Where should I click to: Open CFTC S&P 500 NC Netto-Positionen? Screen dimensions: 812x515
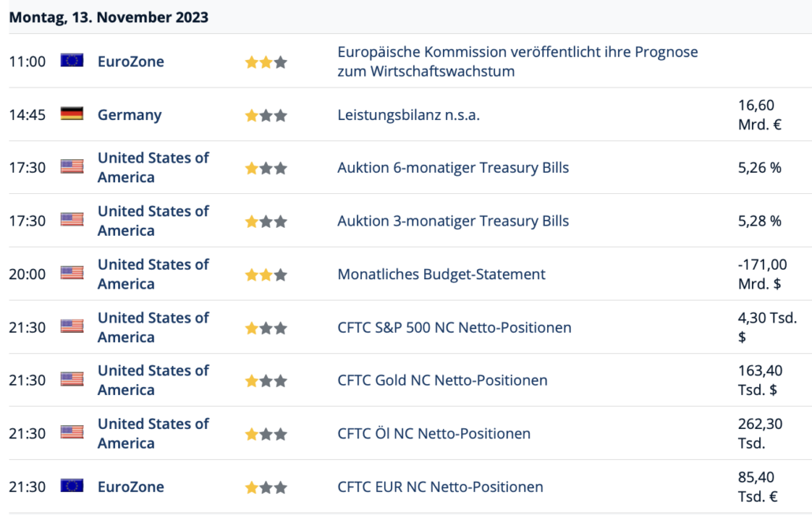point(454,327)
